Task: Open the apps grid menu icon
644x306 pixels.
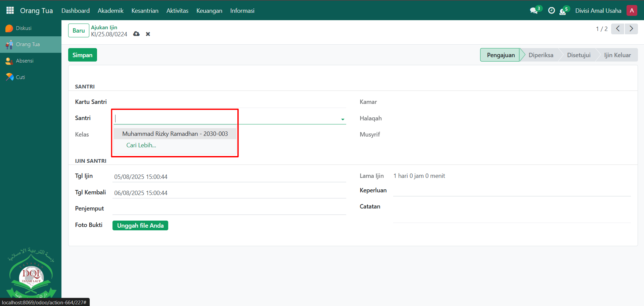Action: coord(10,10)
